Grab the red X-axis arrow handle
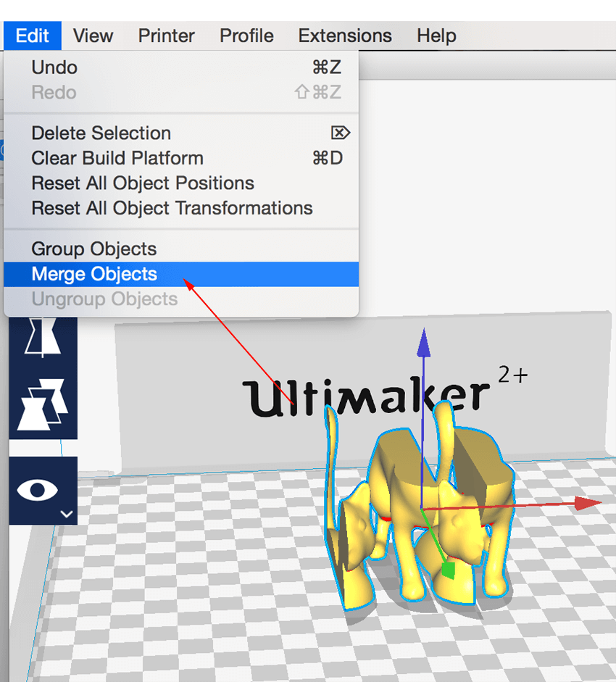The image size is (616, 682). pos(588,503)
